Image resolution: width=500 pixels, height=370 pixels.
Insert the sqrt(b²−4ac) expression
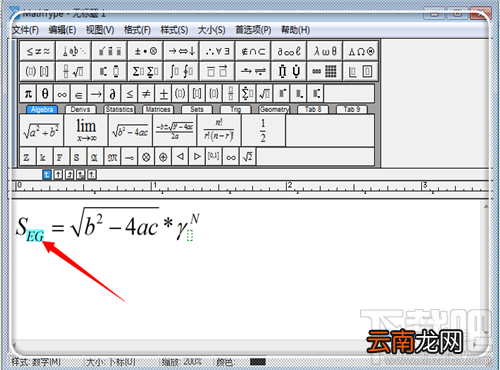click(130, 131)
